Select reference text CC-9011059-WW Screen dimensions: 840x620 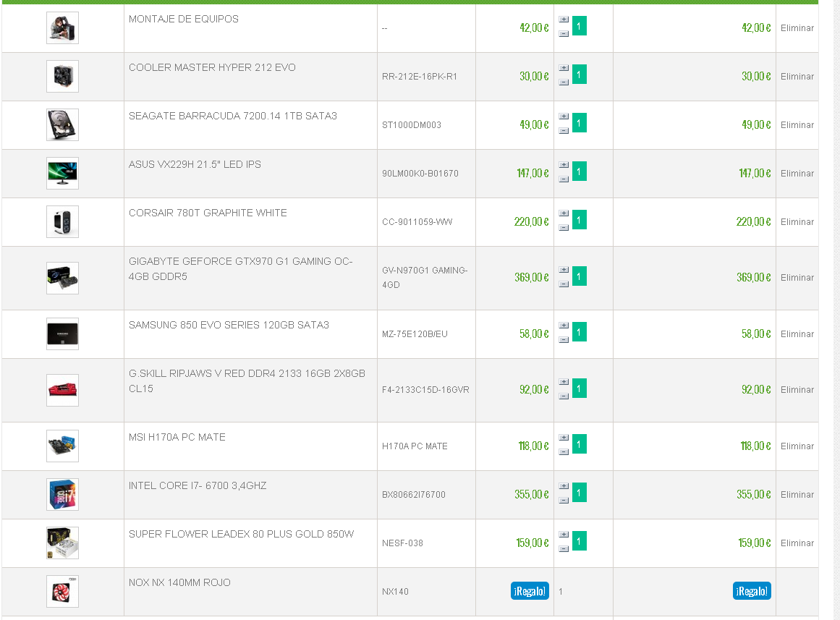[x=417, y=222]
